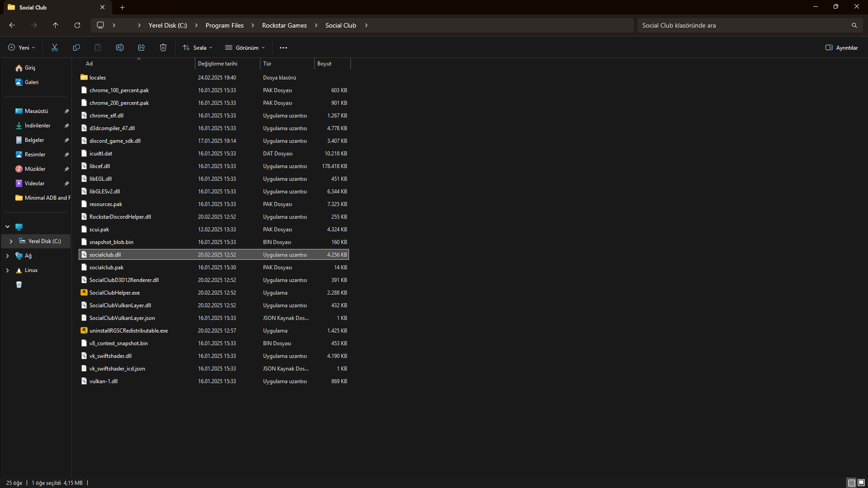Screen dimensions: 868x488
Task: Click the Delete trash icon
Action: (x=163, y=47)
